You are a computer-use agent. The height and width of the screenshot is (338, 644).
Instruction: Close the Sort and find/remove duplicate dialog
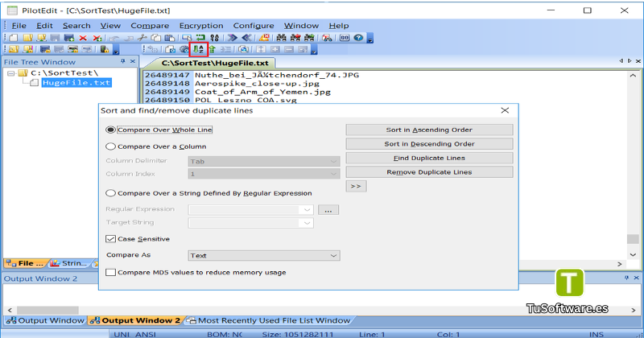(505, 110)
